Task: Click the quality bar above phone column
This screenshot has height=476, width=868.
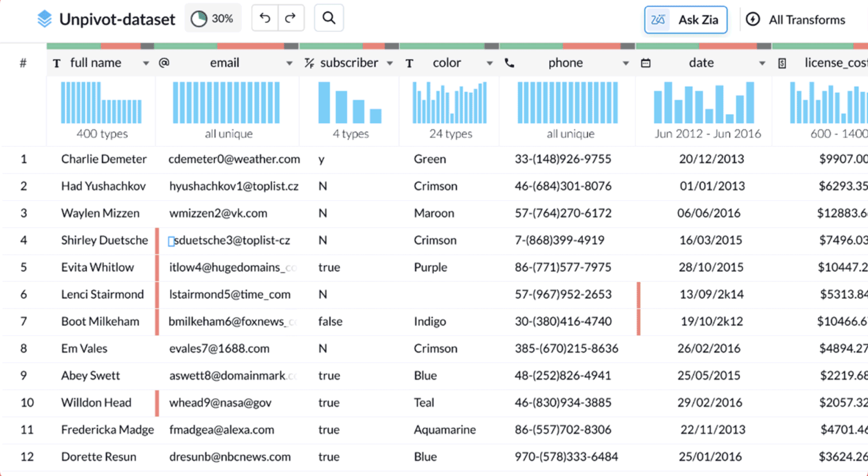Action: [x=567, y=46]
